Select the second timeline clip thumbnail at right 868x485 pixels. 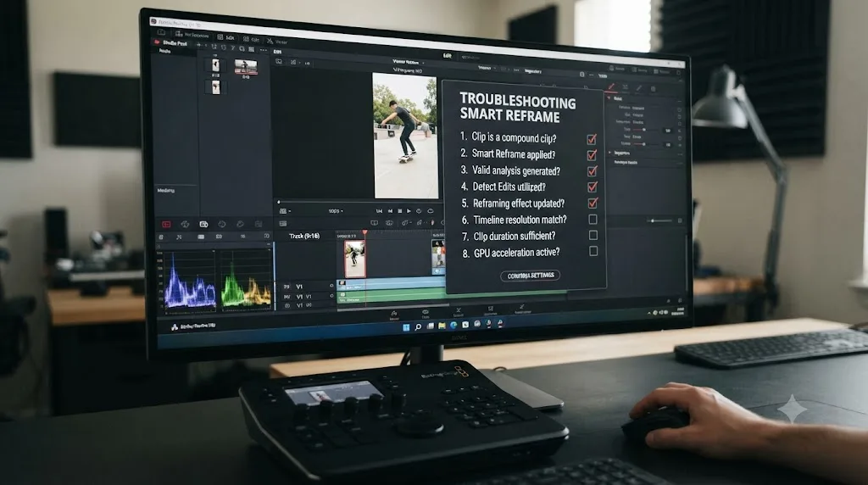tap(438, 256)
